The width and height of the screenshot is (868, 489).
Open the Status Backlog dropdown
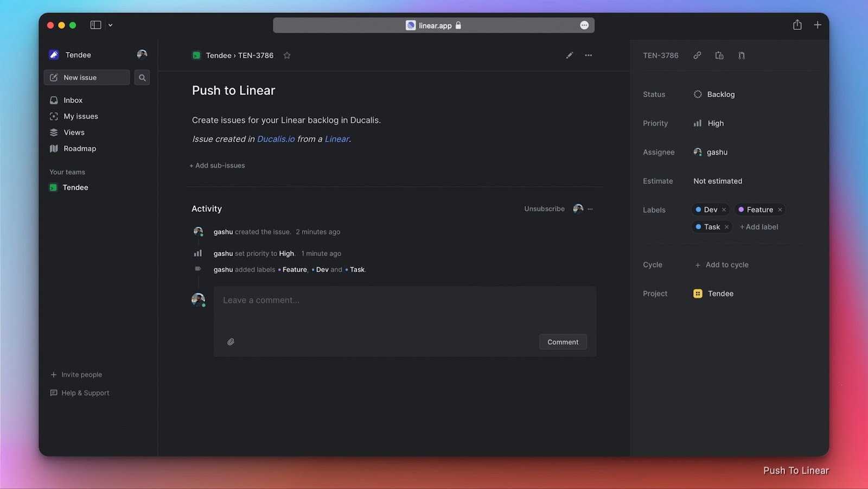pyautogui.click(x=714, y=94)
